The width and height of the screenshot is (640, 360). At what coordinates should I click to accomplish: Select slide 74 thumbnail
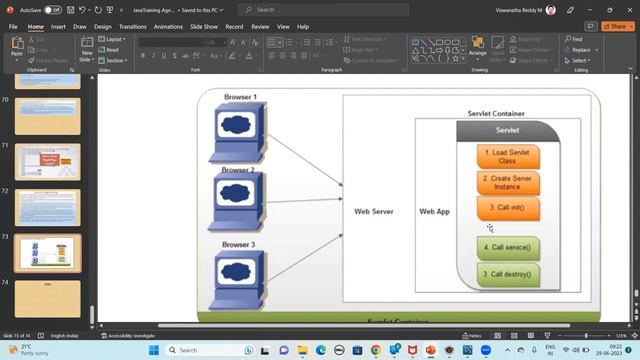click(48, 299)
